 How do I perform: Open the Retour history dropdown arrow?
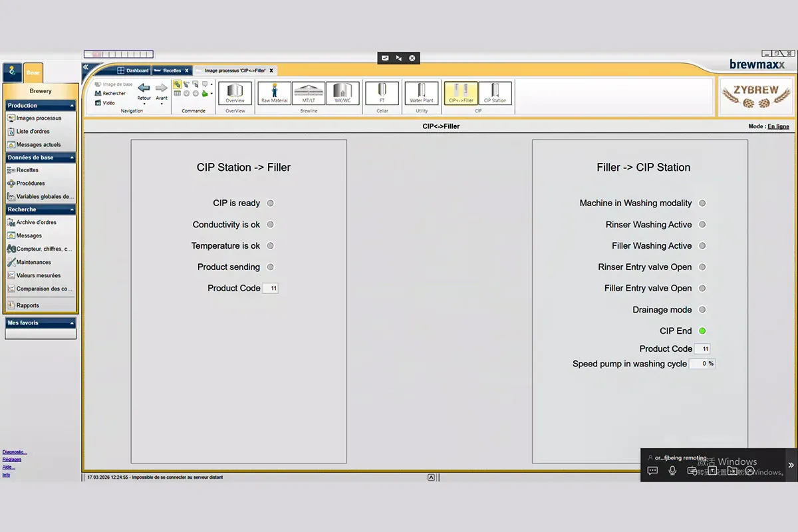pos(144,104)
